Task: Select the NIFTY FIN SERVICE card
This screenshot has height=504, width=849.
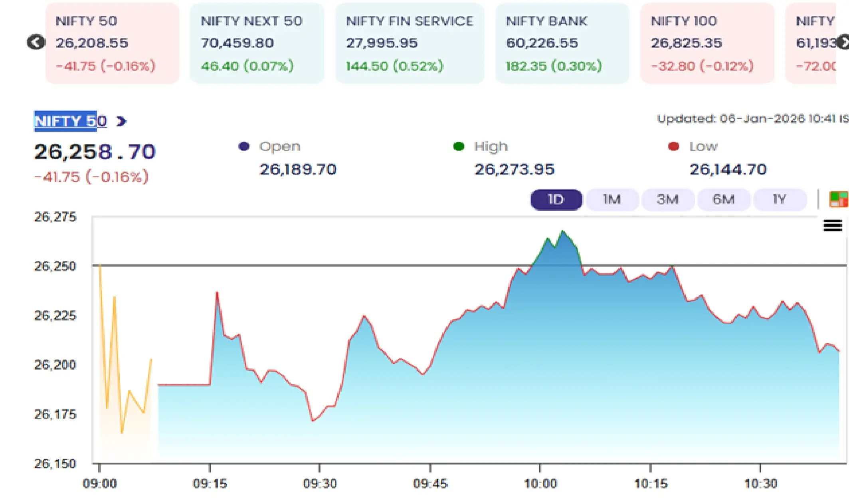Action: (410, 43)
